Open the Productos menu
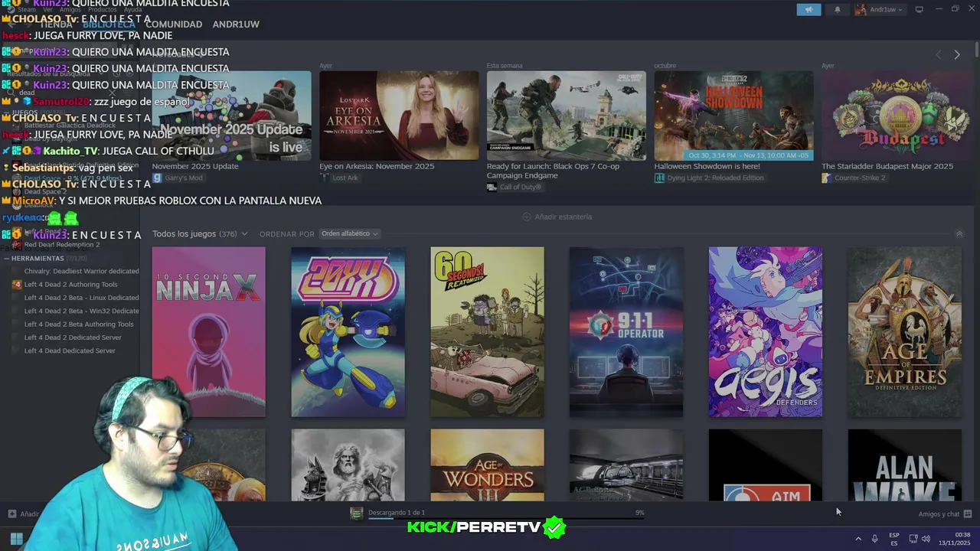The height and width of the screenshot is (551, 980). (x=102, y=9)
